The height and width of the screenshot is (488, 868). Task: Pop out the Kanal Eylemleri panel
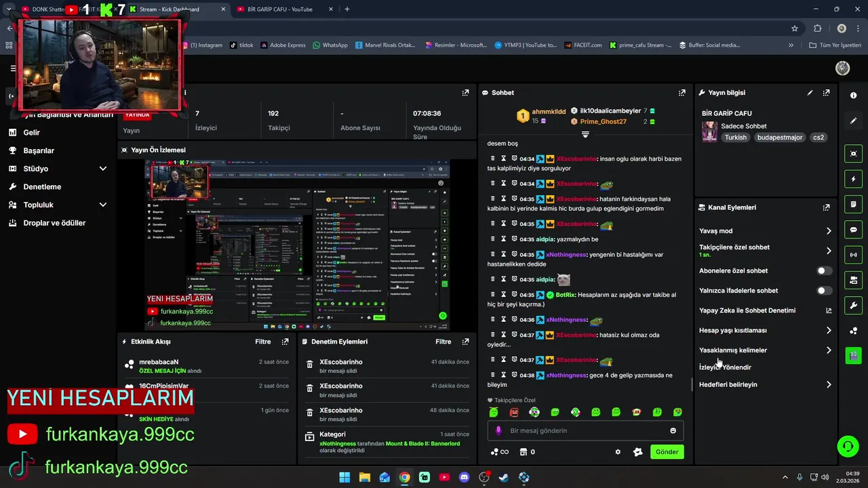[x=826, y=207]
